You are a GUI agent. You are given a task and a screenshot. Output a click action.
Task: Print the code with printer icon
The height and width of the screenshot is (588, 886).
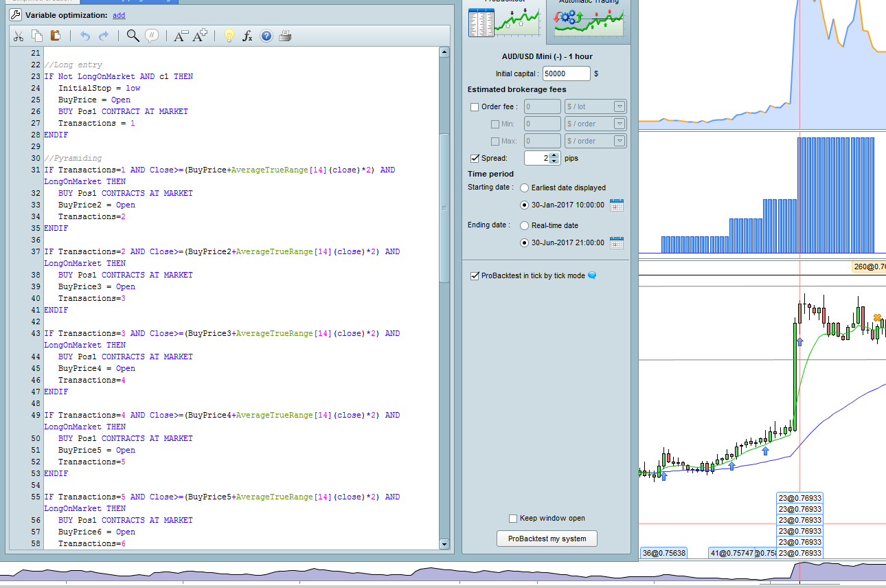(286, 36)
